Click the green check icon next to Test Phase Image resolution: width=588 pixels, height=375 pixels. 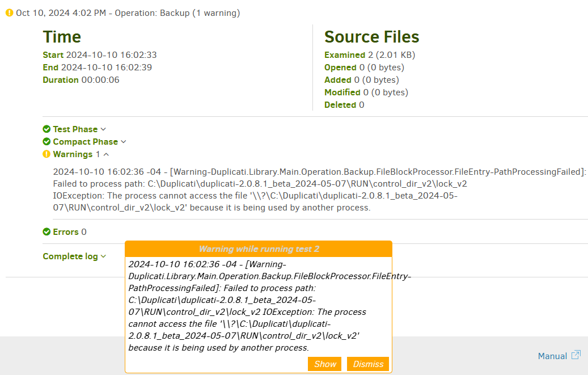click(46, 129)
